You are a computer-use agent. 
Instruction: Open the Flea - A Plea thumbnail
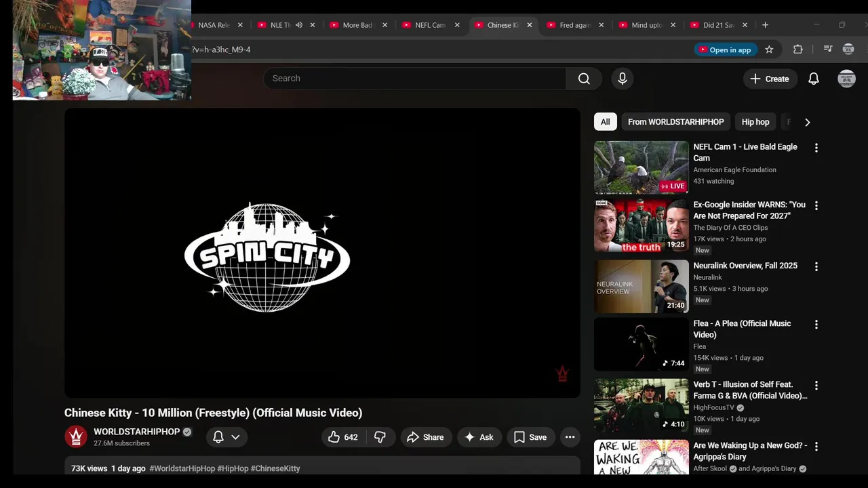pos(642,344)
